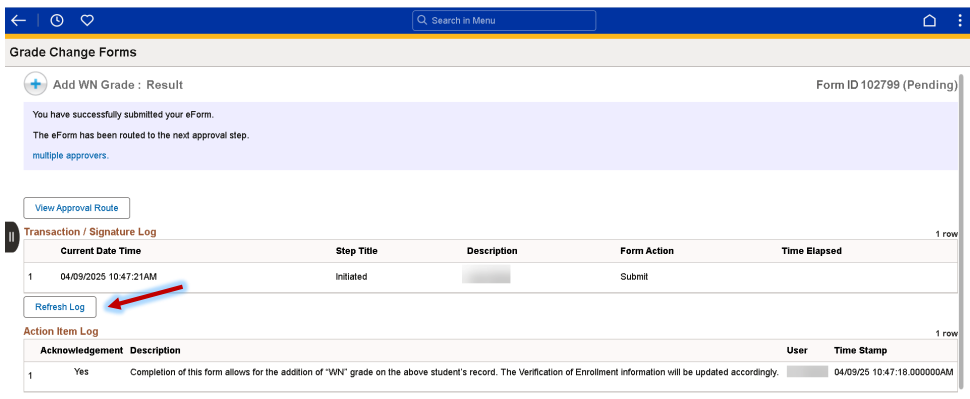Select the Time Stamp column header
The height and width of the screenshot is (399, 970).
click(860, 350)
